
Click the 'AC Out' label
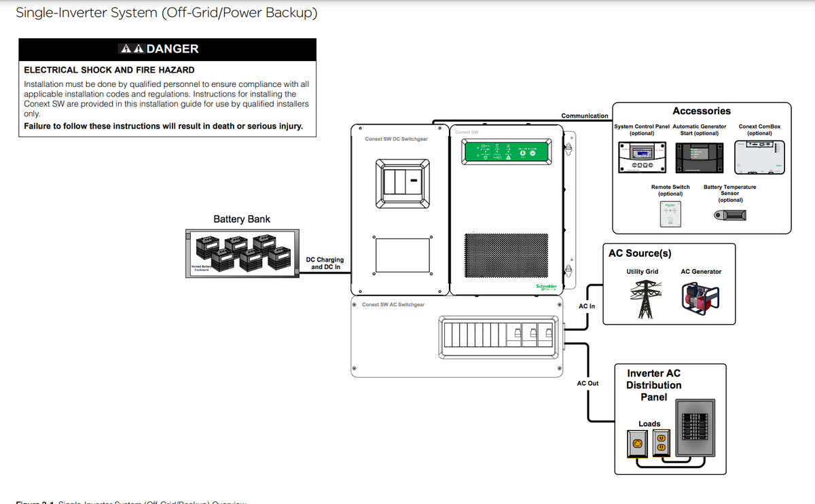(x=587, y=384)
